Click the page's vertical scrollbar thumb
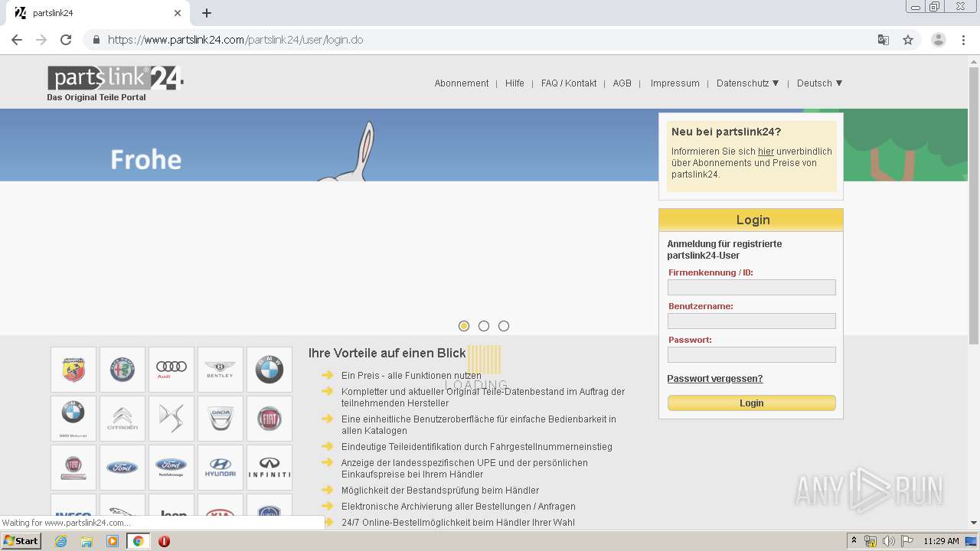 pos(974,205)
